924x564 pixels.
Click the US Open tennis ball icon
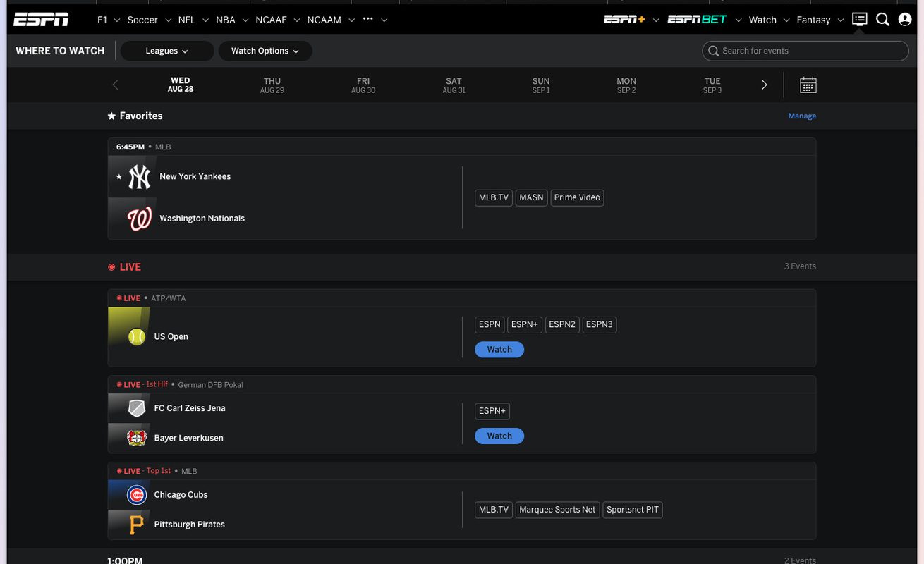point(137,337)
